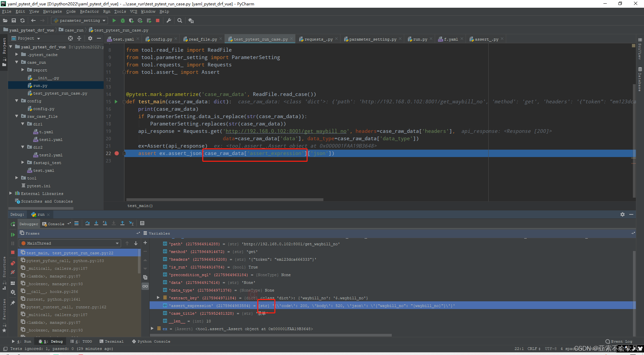
Task: Locate the current file with the crosshair icon
Action: click(x=70, y=38)
